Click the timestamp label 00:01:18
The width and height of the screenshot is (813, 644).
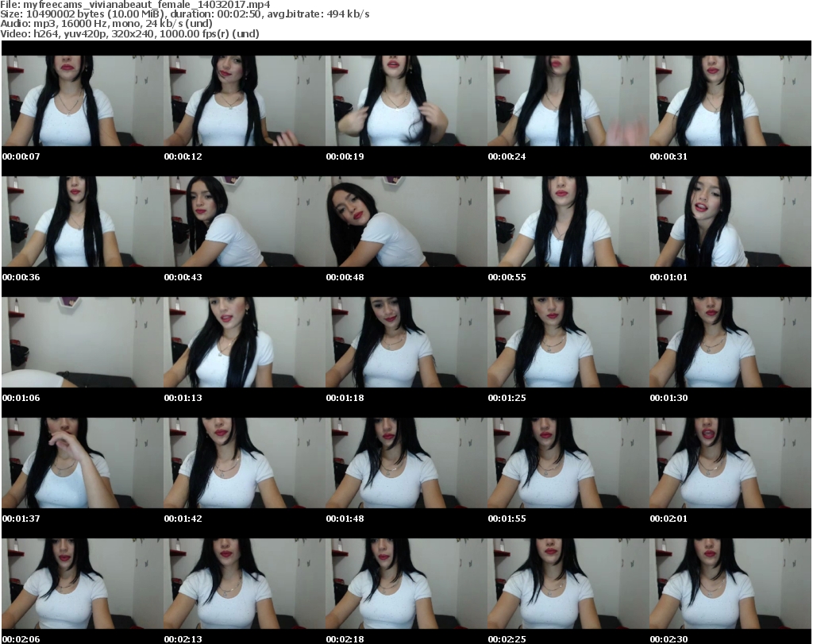pos(345,398)
